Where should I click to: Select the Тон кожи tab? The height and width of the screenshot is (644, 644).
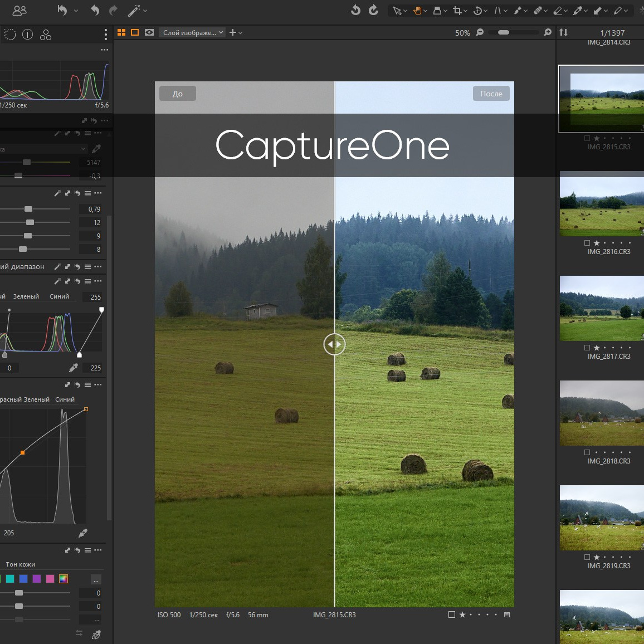pyautogui.click(x=21, y=564)
